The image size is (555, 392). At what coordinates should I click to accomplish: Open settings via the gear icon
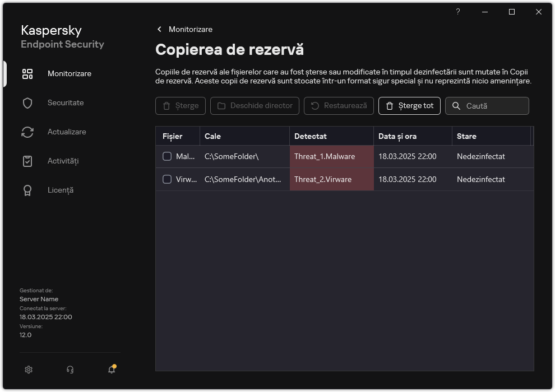coord(29,370)
